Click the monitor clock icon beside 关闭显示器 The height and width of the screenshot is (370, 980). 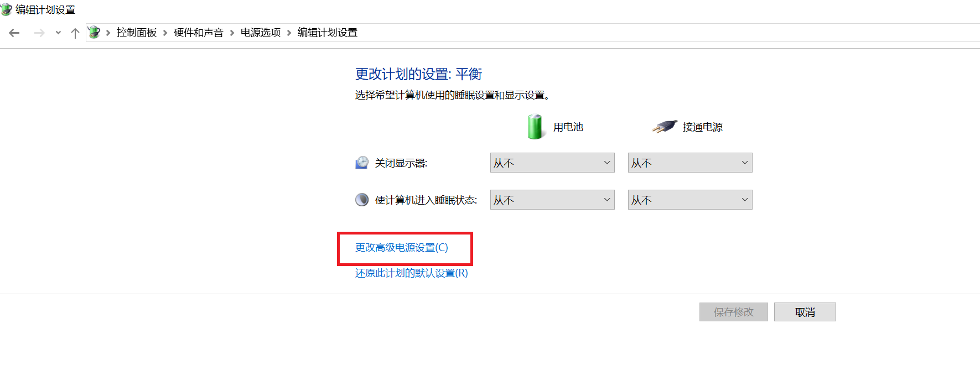pos(362,163)
